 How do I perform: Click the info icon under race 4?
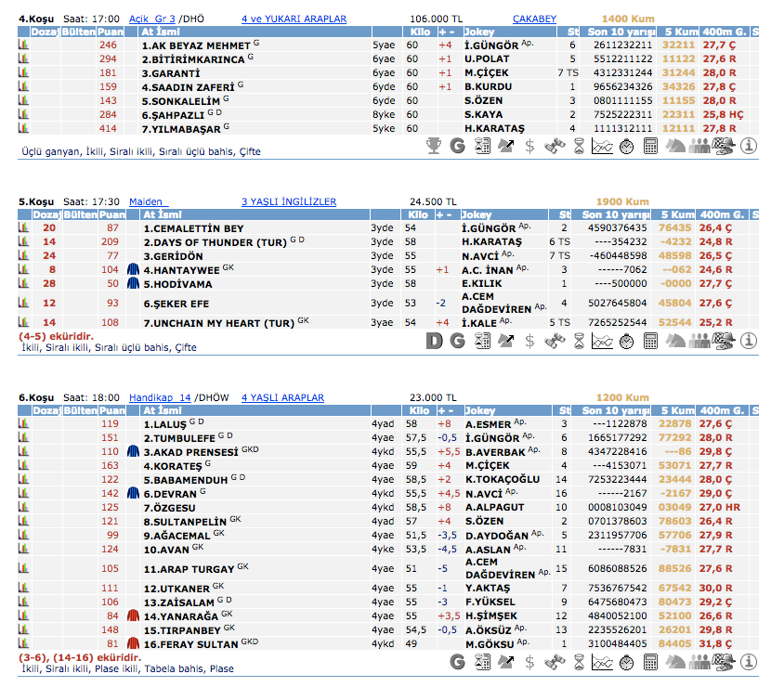(748, 145)
